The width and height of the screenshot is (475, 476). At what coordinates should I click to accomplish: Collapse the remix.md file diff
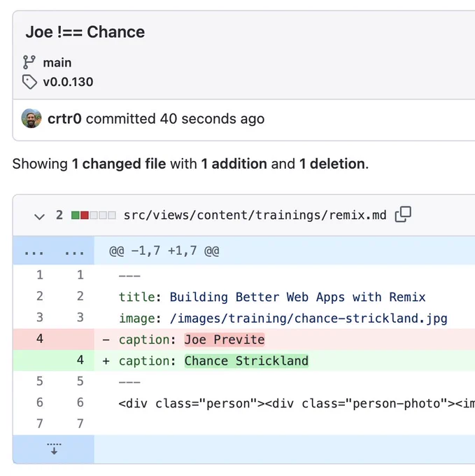(39, 216)
